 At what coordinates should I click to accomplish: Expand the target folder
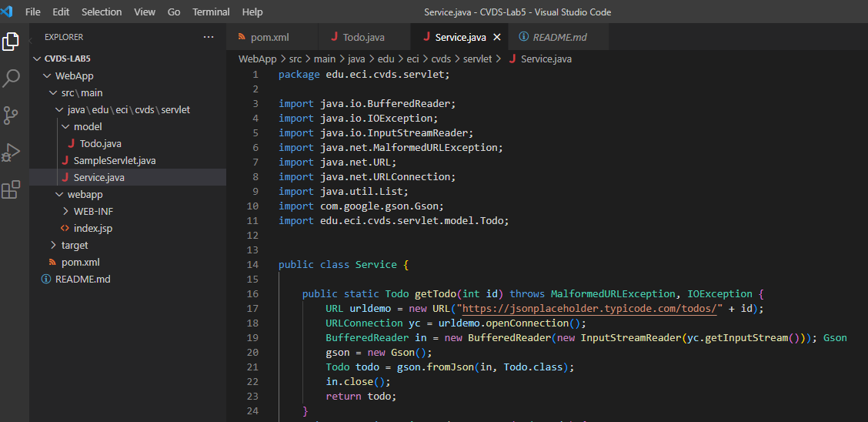click(53, 246)
